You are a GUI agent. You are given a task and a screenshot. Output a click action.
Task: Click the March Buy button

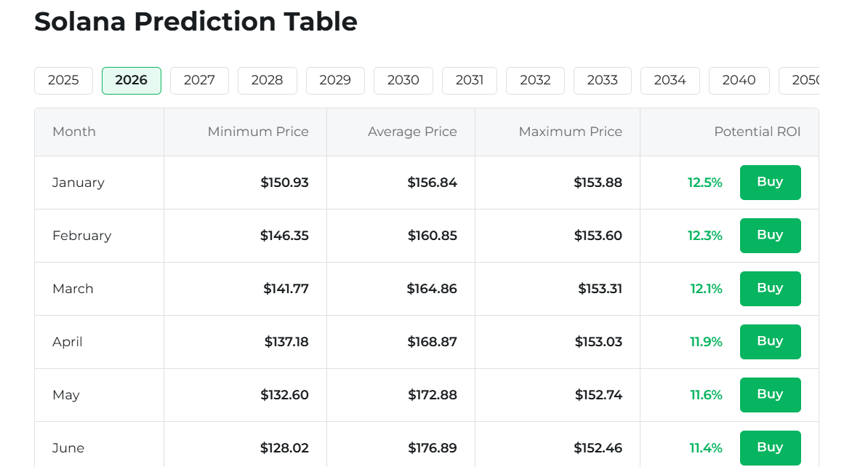coord(770,289)
